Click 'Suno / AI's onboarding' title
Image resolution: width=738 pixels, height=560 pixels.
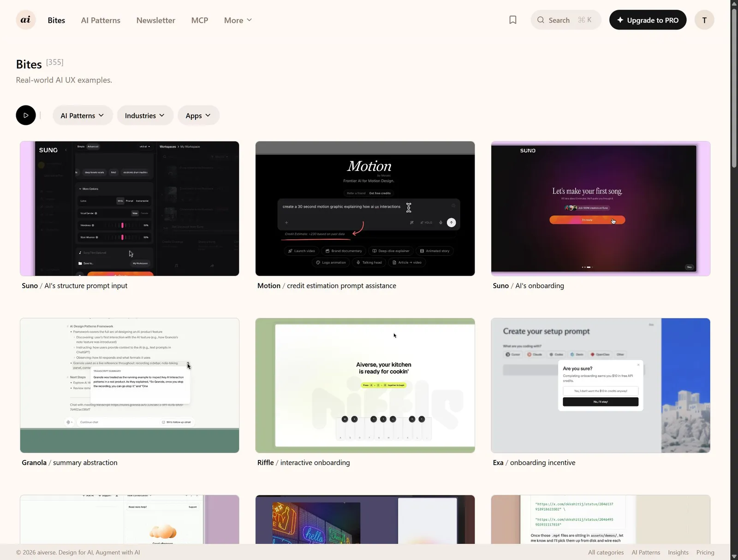(x=528, y=286)
